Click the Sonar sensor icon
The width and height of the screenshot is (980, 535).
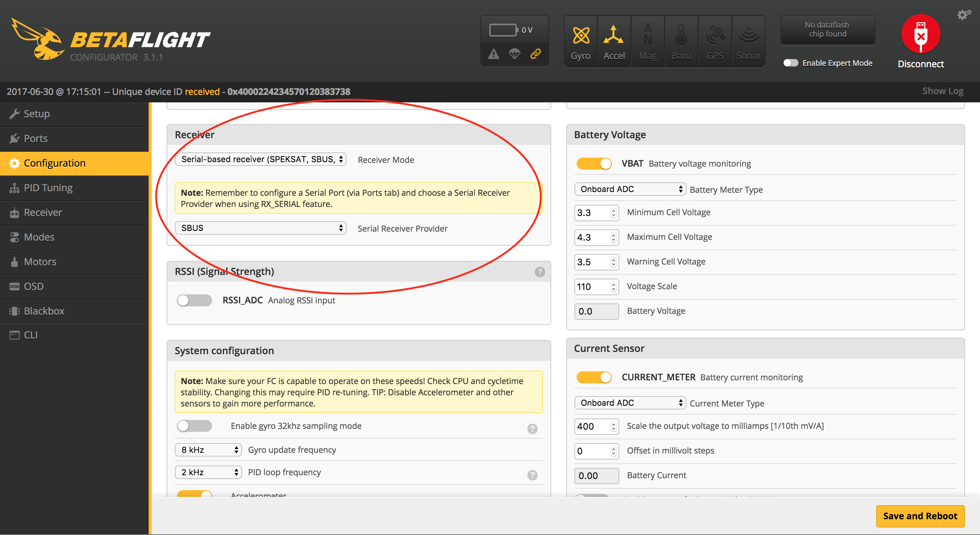pos(748,36)
